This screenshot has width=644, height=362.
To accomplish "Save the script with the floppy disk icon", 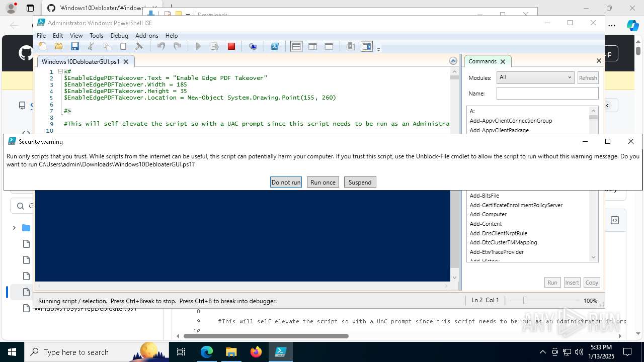I will (75, 46).
